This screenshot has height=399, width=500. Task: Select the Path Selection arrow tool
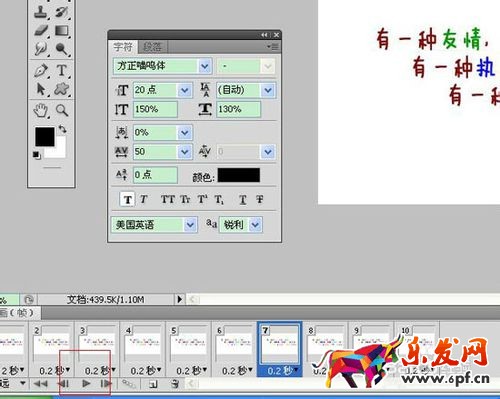(x=41, y=89)
